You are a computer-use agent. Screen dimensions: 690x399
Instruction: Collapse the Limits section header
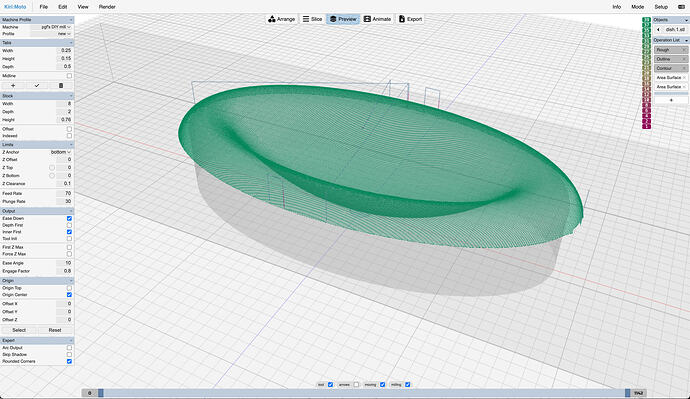[x=37, y=144]
